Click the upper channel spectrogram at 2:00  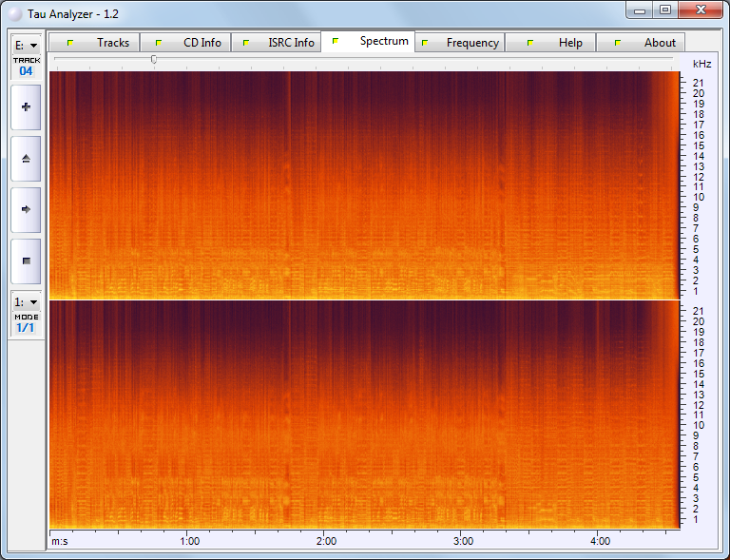click(325, 185)
